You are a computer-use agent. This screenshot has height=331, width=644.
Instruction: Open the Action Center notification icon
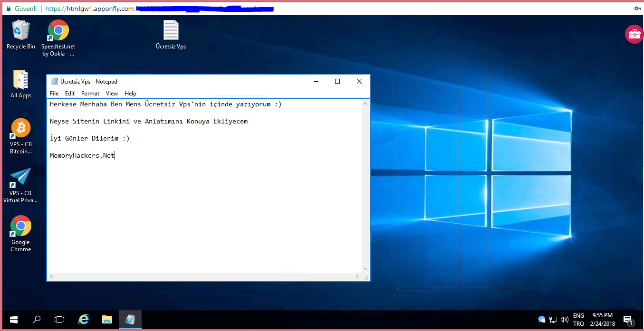628,320
